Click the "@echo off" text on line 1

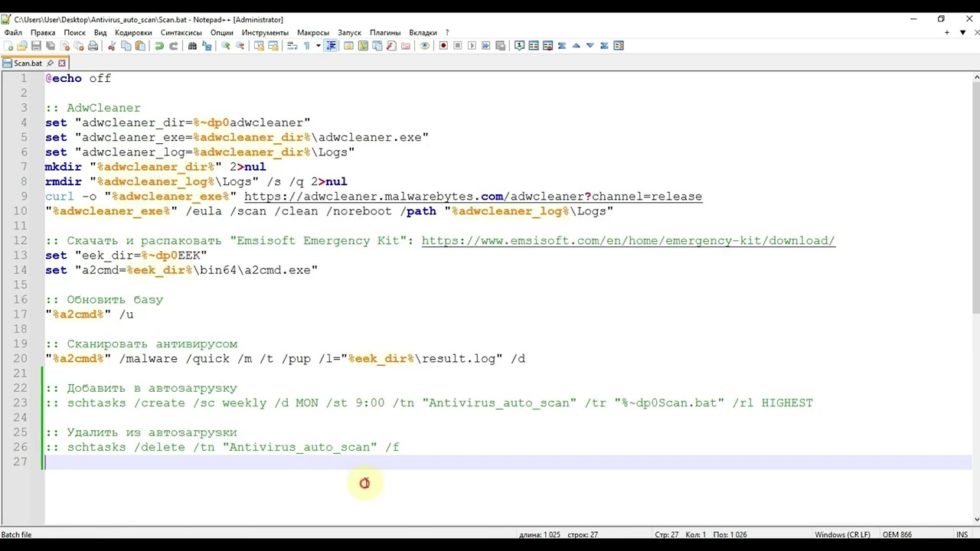[78, 79]
